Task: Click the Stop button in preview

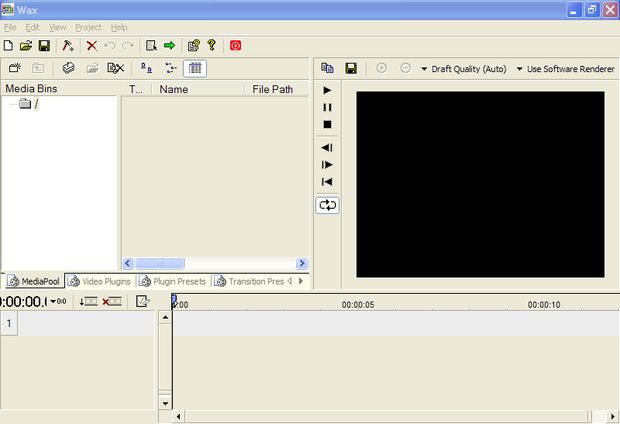Action: (x=327, y=124)
